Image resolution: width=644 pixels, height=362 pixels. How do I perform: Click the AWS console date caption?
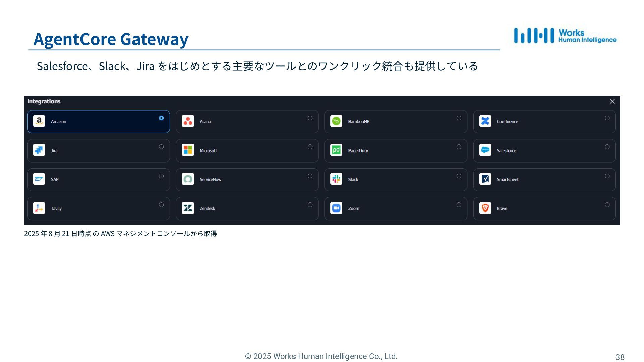click(x=120, y=233)
